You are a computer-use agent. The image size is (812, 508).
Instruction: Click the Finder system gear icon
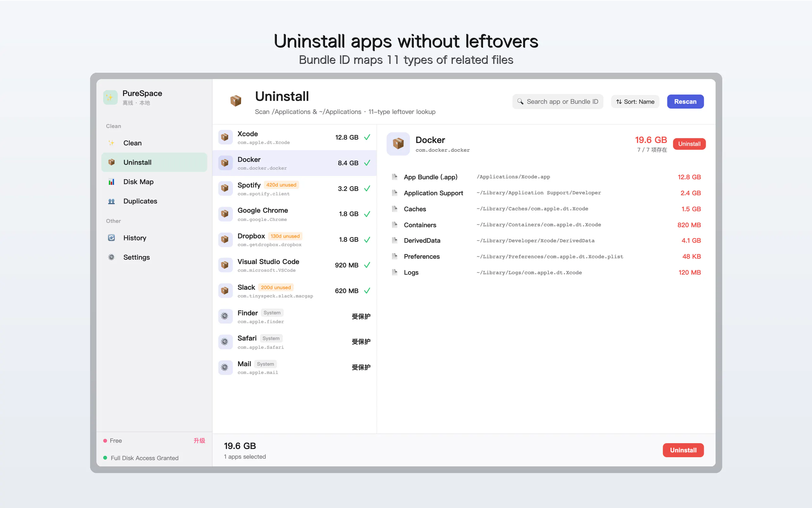click(x=225, y=316)
